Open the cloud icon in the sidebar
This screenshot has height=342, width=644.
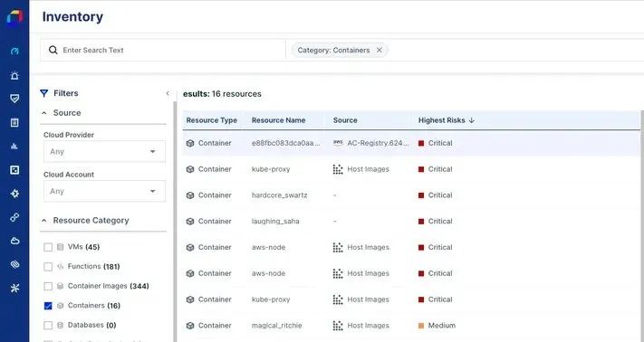(x=14, y=241)
